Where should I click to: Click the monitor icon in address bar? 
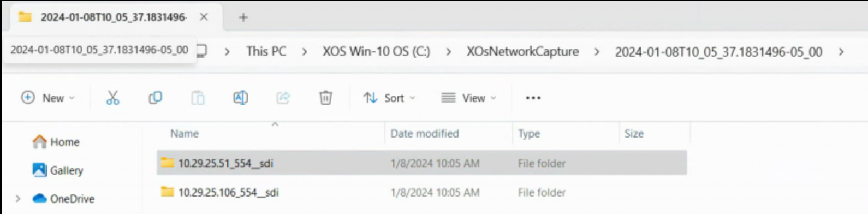click(202, 51)
